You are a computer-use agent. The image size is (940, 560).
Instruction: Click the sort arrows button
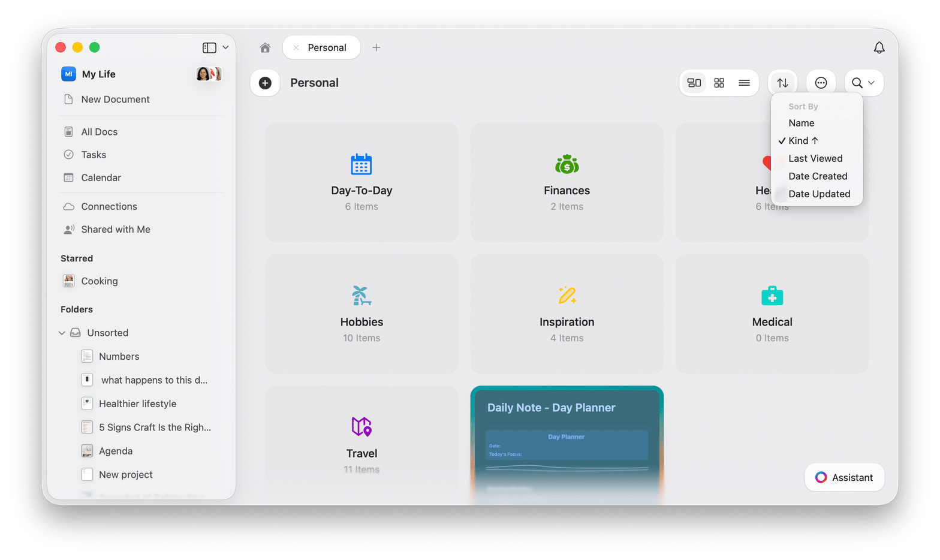(x=782, y=83)
